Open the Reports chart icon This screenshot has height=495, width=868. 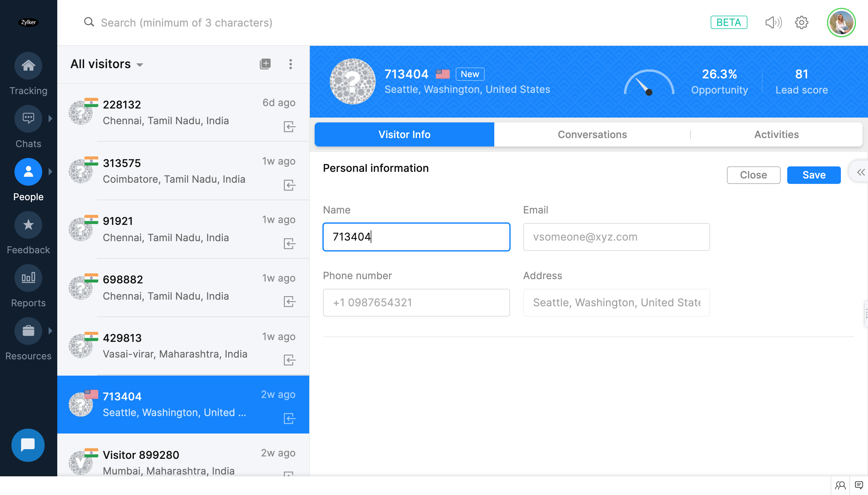(28, 278)
